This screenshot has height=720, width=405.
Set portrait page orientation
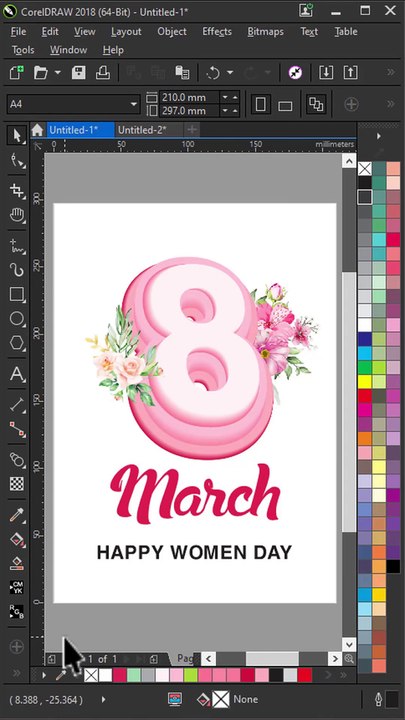260,104
